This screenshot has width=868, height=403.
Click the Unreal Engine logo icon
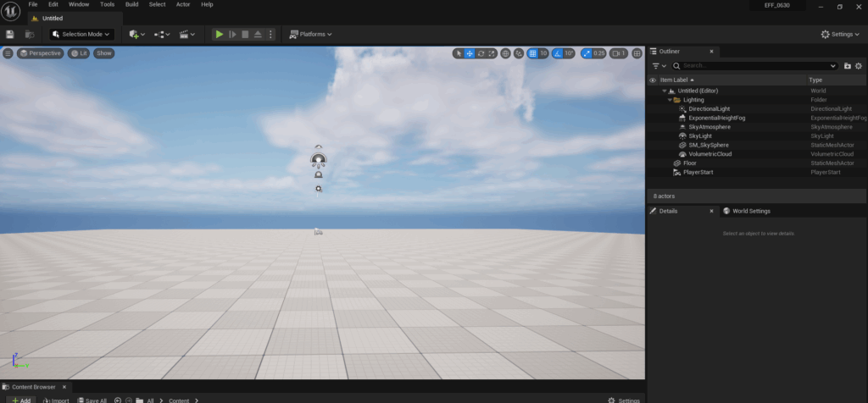[x=10, y=11]
